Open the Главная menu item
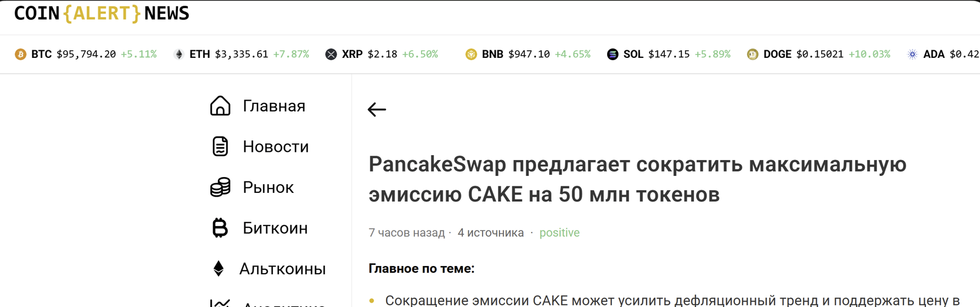The height and width of the screenshot is (307, 980). tap(274, 106)
